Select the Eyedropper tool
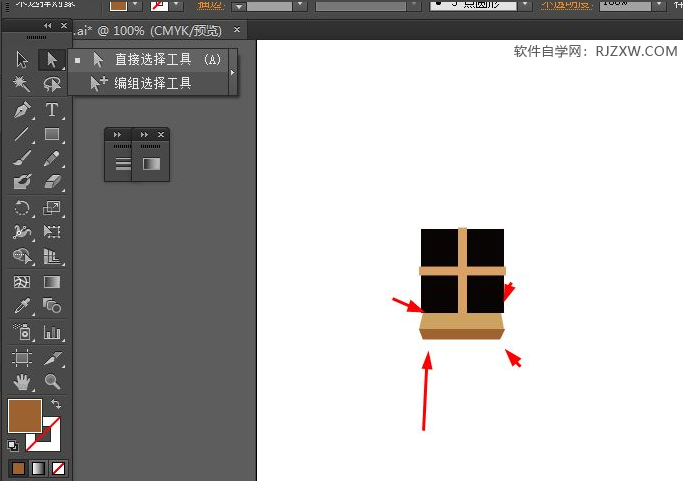Image resolution: width=683 pixels, height=481 pixels. pyautogui.click(x=22, y=306)
